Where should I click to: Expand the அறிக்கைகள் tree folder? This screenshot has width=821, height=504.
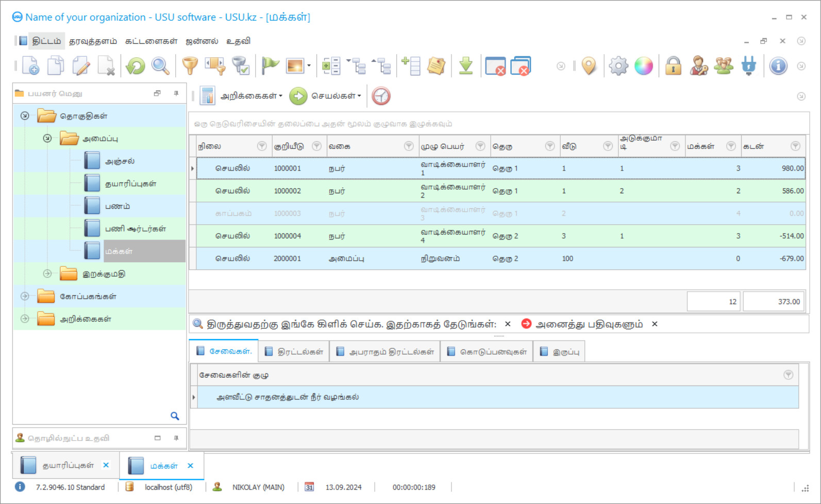(25, 319)
